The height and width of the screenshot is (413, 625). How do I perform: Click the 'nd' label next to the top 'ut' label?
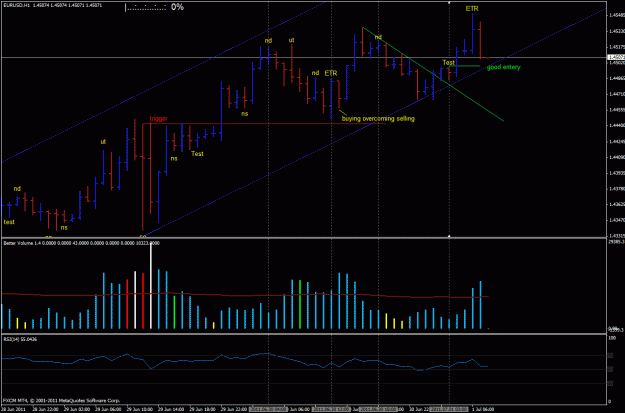[x=268, y=40]
